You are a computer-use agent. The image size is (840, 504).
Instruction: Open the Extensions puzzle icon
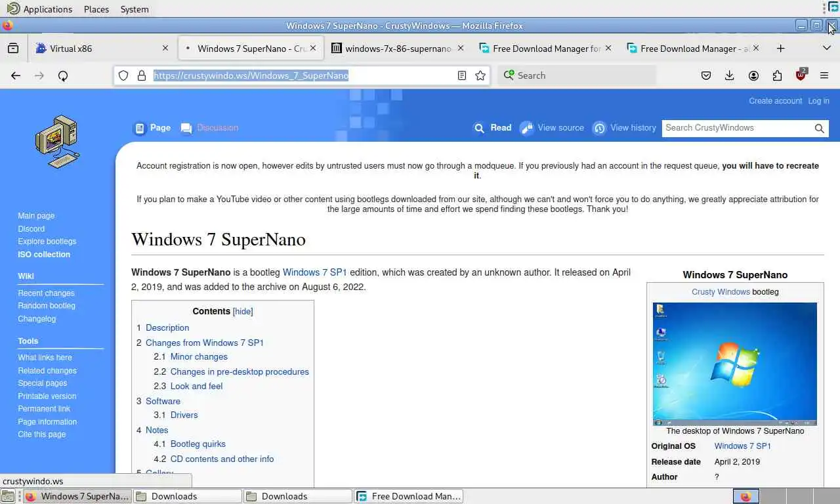777,75
